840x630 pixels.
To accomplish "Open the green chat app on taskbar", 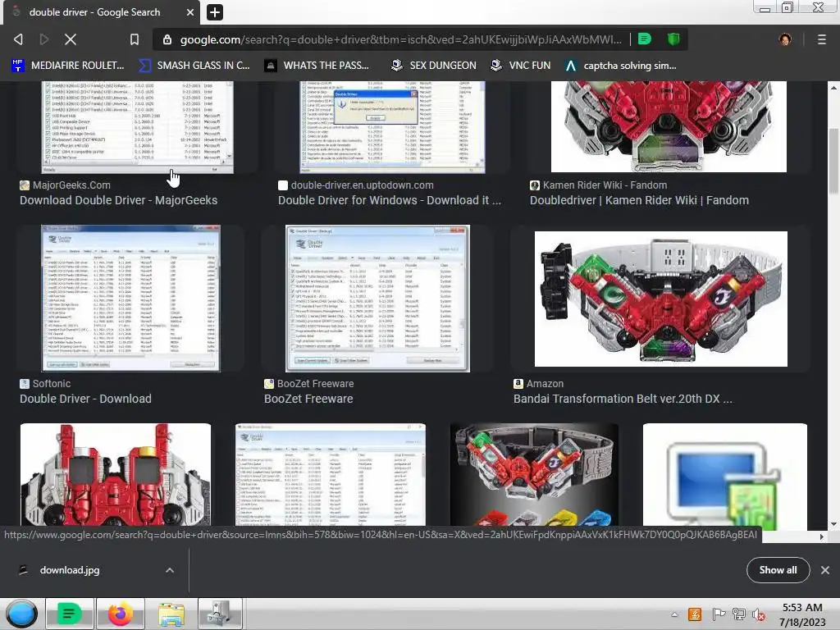I will (x=70, y=614).
